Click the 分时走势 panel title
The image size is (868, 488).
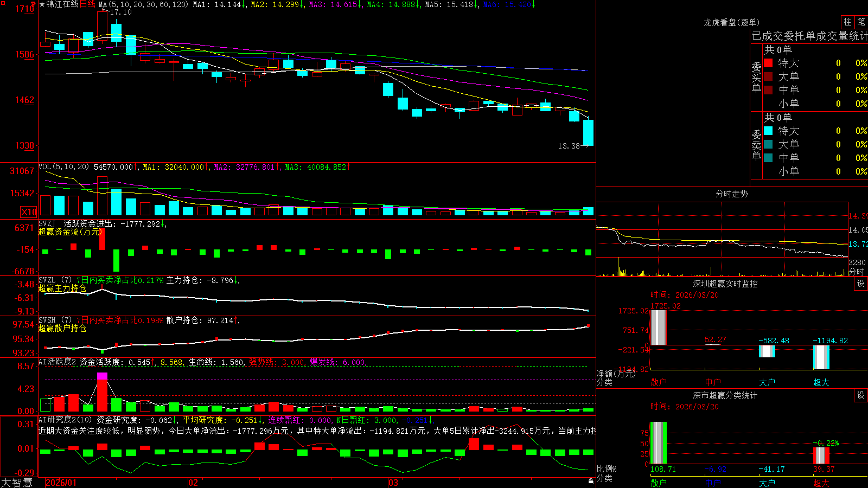pos(731,194)
